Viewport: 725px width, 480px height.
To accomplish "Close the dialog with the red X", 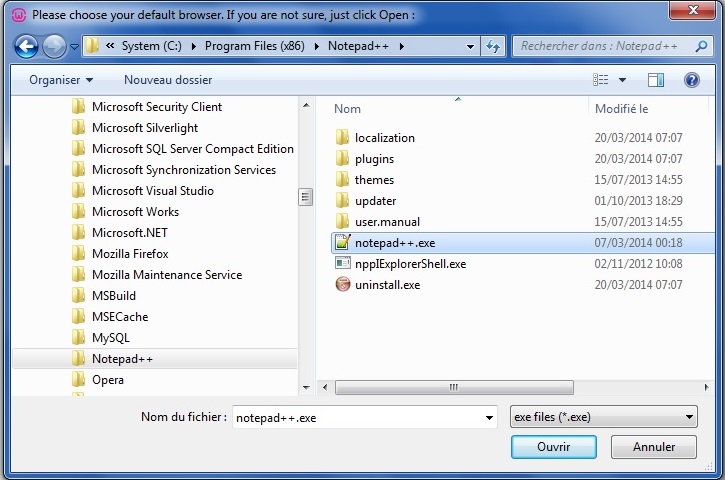I will pyautogui.click(x=693, y=10).
